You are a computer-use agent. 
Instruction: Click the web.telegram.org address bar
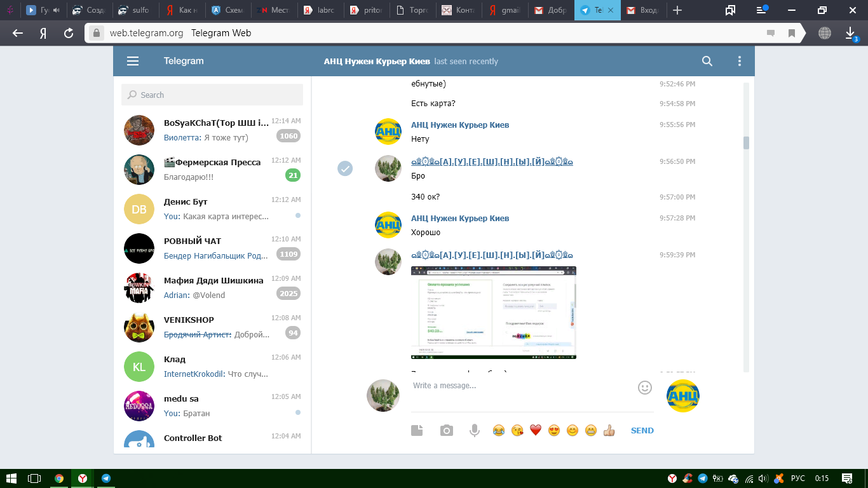[x=146, y=33]
